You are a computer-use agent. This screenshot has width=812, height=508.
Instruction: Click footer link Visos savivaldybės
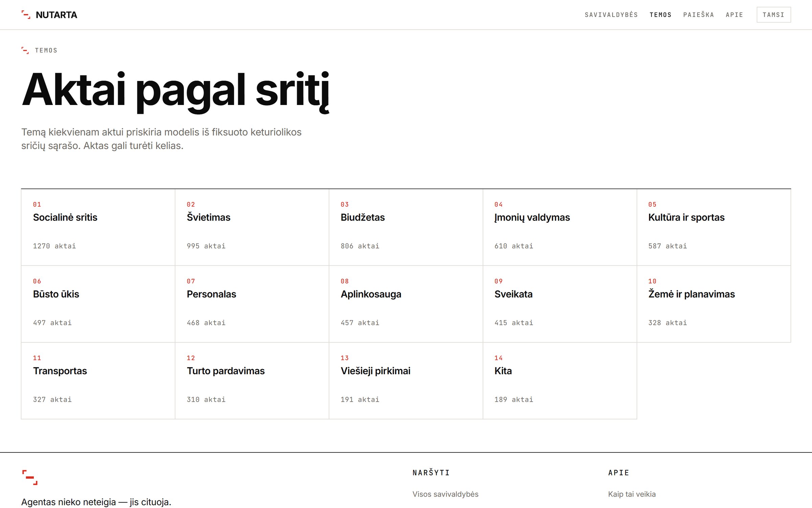tap(445, 494)
